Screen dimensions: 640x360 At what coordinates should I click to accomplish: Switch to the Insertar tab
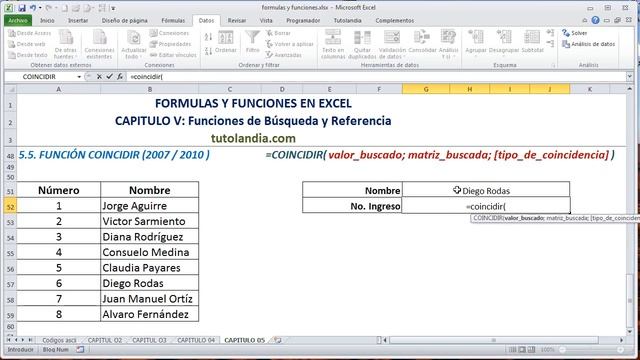tap(78, 20)
